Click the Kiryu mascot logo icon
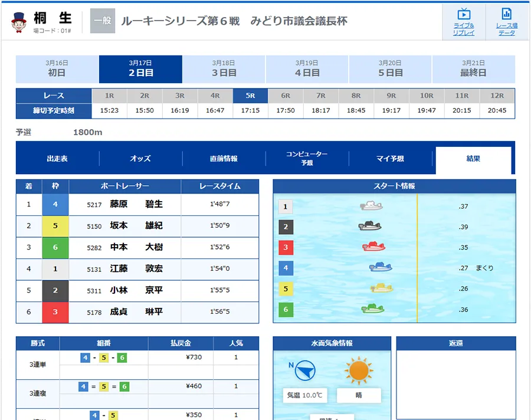531x420 pixels. click(x=20, y=21)
